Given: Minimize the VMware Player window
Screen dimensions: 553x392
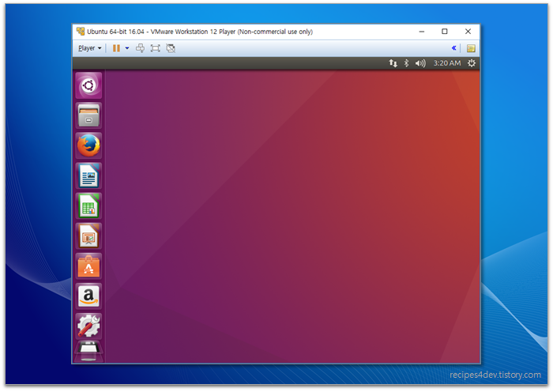Looking at the screenshot, I should pyautogui.click(x=421, y=32).
